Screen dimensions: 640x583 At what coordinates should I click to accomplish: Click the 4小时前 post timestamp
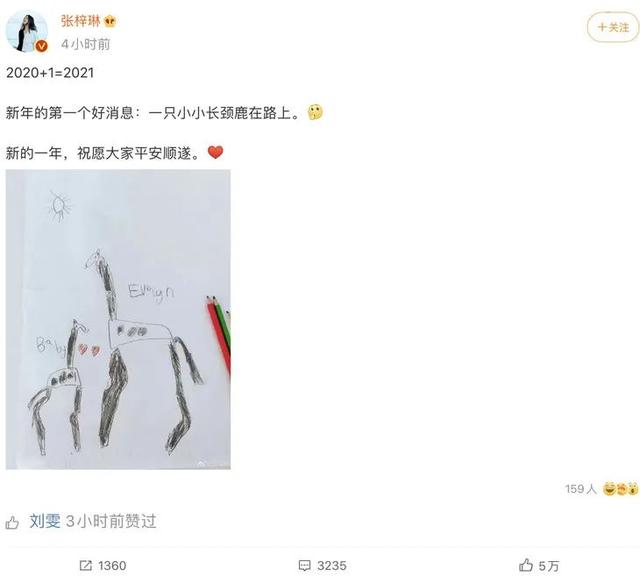coord(86,44)
